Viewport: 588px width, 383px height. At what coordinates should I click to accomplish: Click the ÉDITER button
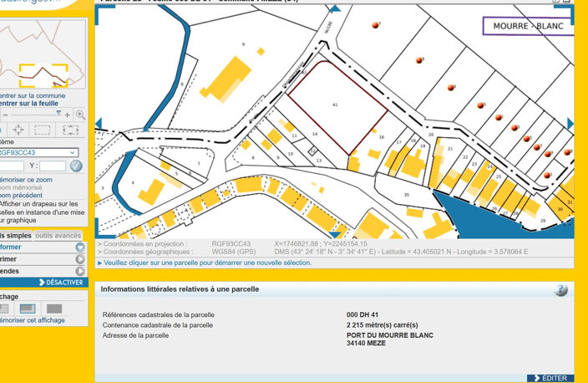click(x=550, y=378)
